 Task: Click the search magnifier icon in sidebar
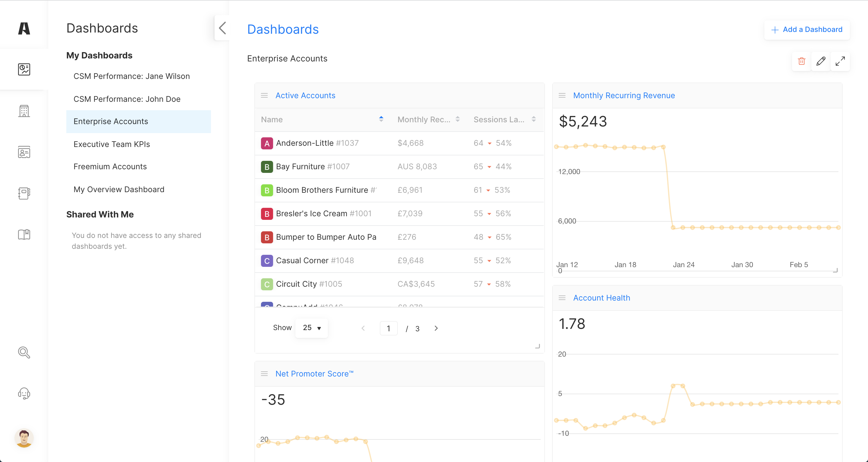24,353
